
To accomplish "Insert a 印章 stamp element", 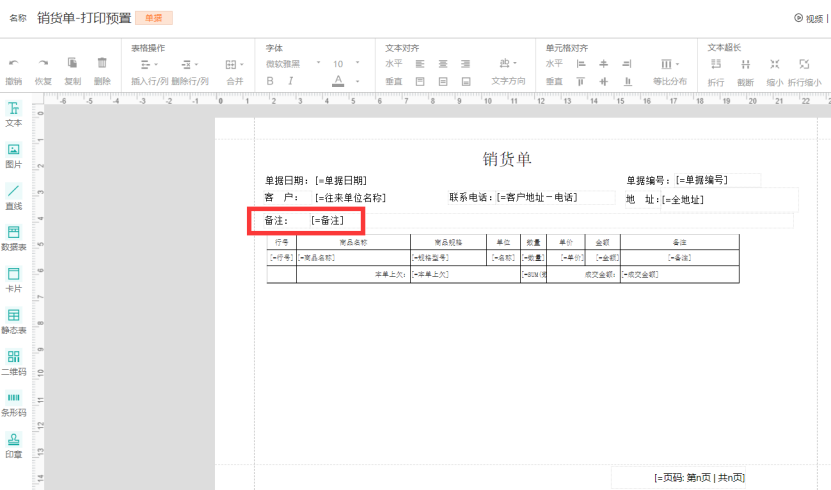I will coord(14,446).
